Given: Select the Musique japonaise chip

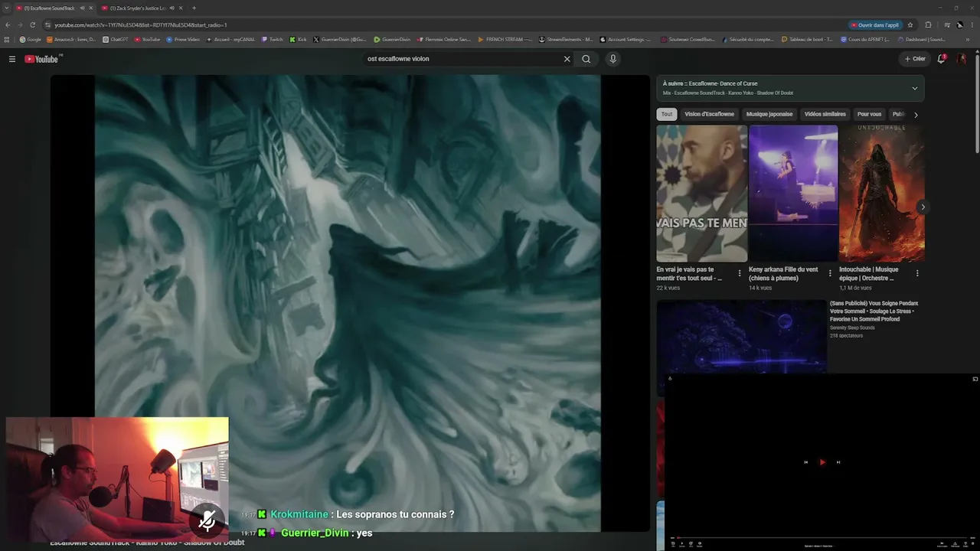Looking at the screenshot, I should (769, 114).
